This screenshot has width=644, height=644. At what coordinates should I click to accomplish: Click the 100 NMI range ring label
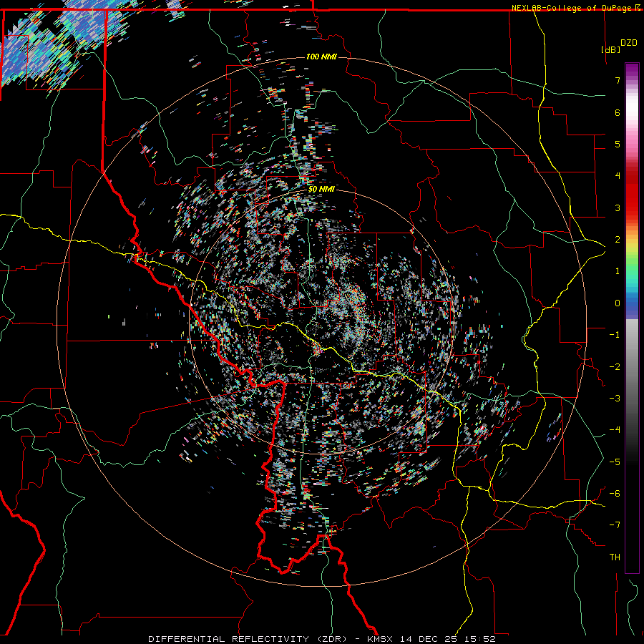tap(321, 57)
